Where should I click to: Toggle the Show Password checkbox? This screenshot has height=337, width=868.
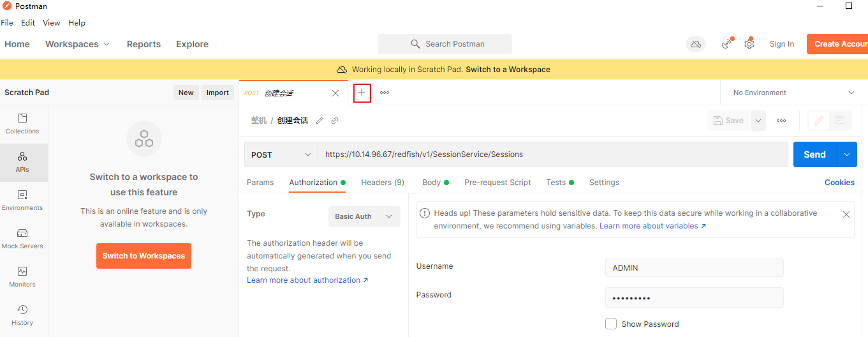click(x=611, y=324)
